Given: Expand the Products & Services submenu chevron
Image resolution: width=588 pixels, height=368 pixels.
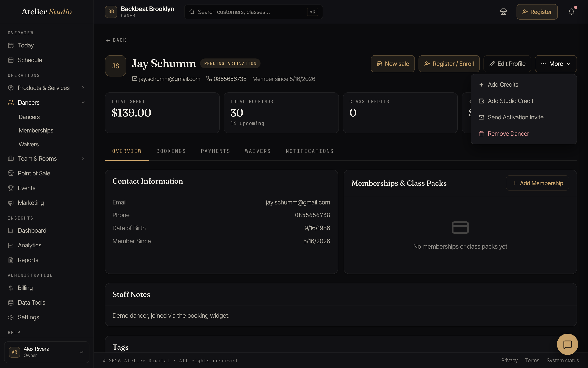Looking at the screenshot, I should point(83,88).
